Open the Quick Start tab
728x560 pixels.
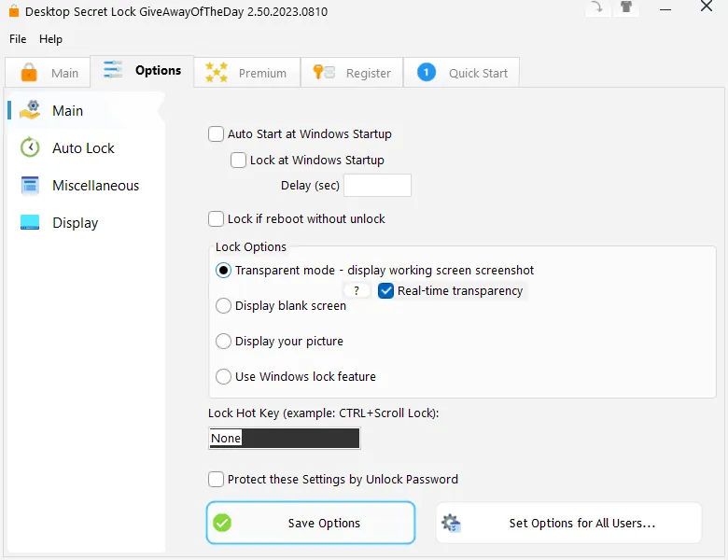click(x=461, y=73)
